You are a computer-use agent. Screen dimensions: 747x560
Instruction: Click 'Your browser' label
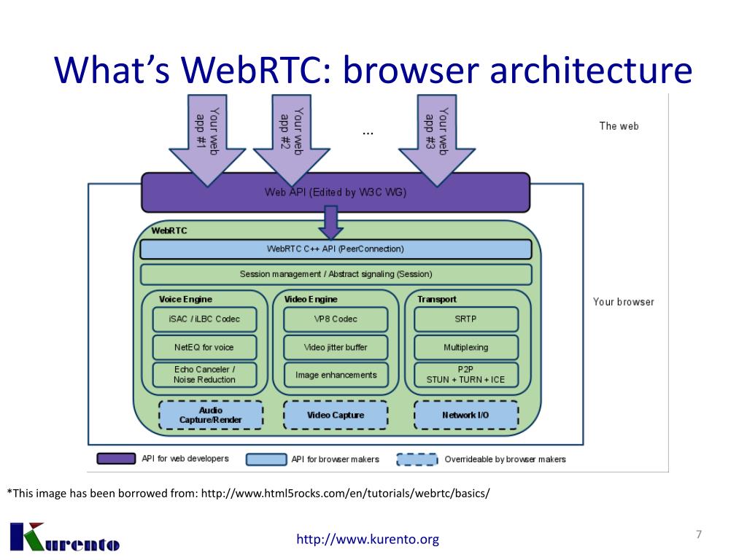point(623,302)
